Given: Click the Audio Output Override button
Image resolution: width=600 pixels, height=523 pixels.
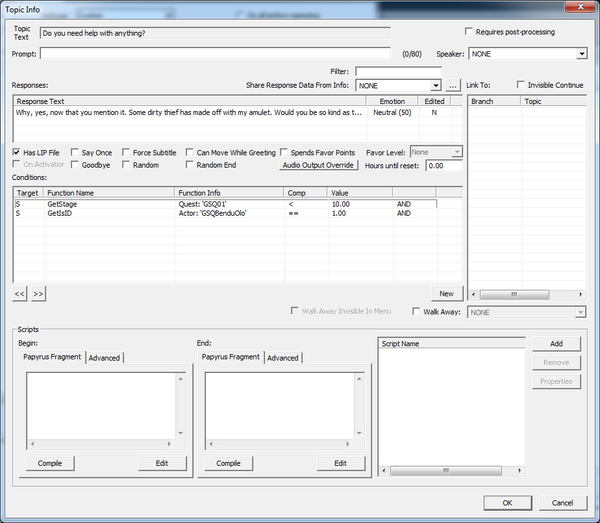Looking at the screenshot, I should pos(319,165).
